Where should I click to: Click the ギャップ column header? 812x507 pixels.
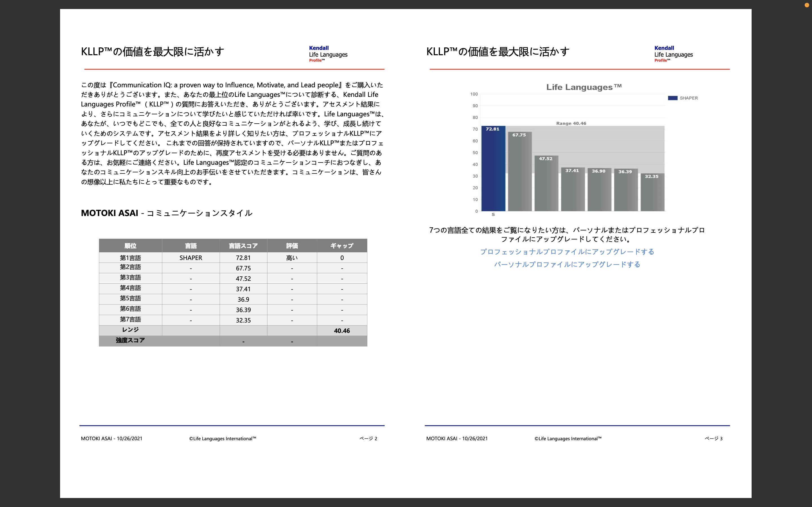[x=342, y=246]
